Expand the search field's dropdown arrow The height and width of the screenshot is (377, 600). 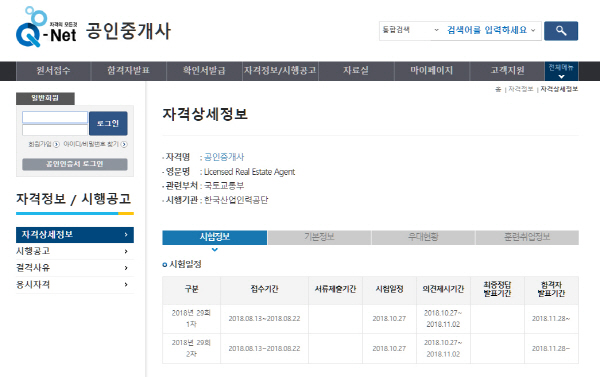[533, 30]
